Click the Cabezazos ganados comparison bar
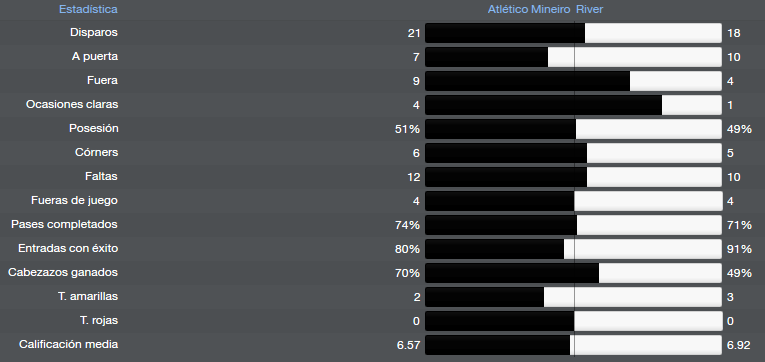The image size is (765, 362). click(x=573, y=273)
